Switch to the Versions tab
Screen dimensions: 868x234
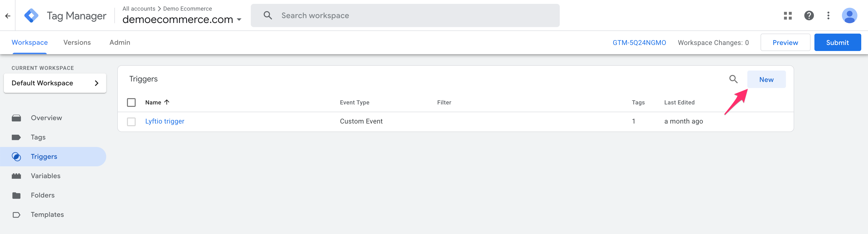coord(77,43)
